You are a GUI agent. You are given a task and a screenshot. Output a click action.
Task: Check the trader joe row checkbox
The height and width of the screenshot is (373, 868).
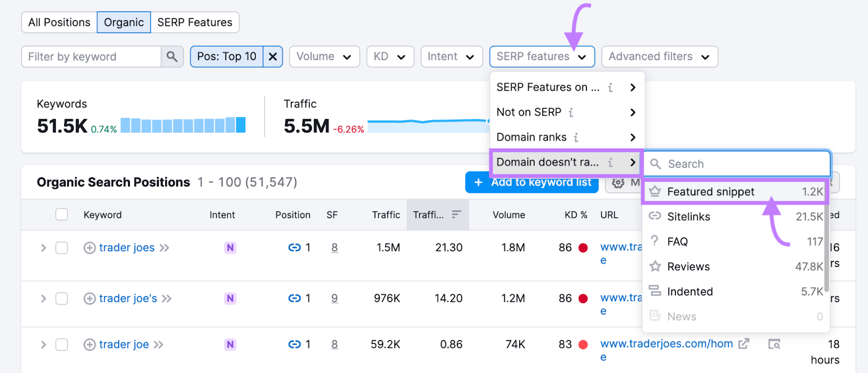point(62,345)
